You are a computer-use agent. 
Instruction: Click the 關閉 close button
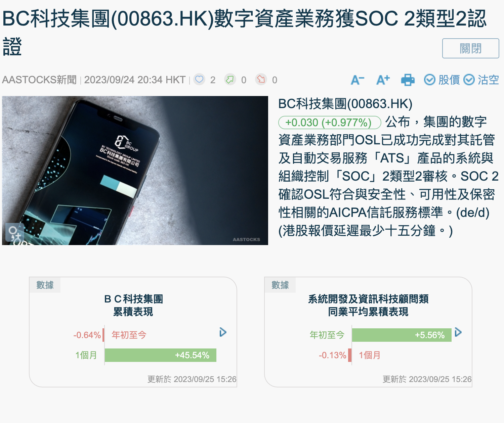pos(470,48)
